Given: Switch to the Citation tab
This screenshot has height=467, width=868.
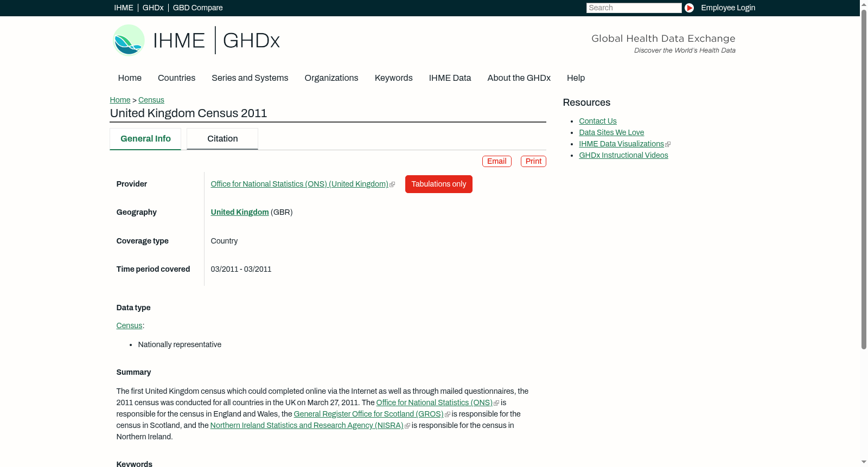Looking at the screenshot, I should coord(222,139).
